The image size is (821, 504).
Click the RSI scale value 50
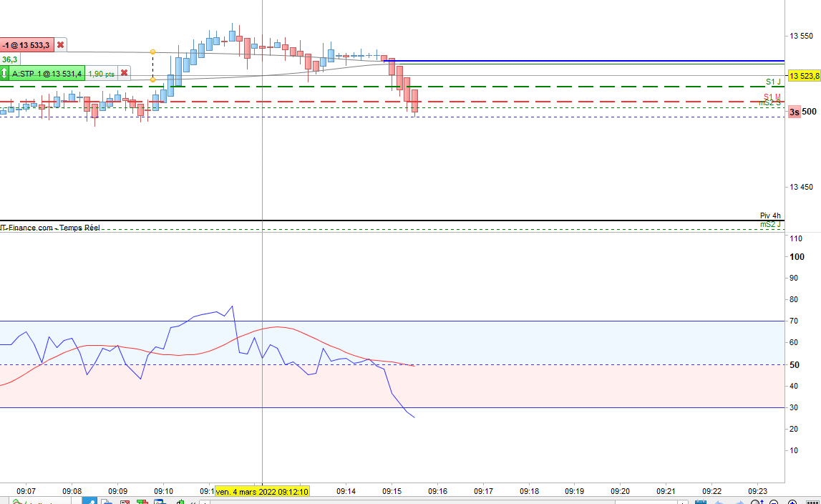(x=795, y=364)
